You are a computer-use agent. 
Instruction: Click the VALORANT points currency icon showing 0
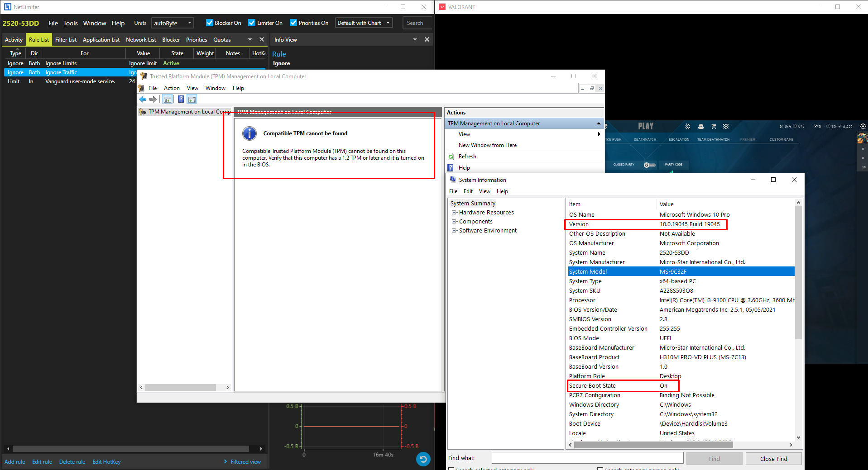[x=816, y=127]
